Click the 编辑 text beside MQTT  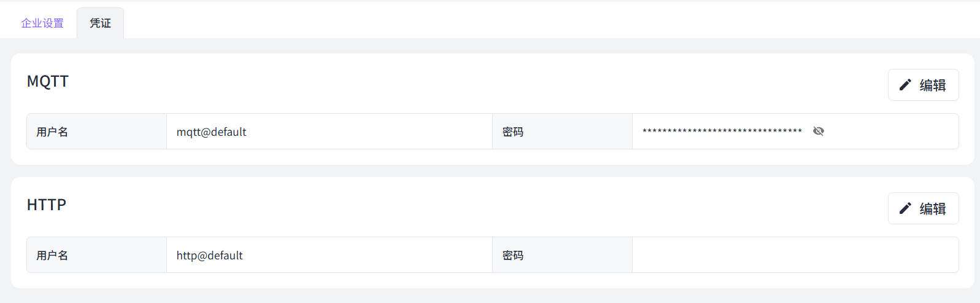pos(933,85)
